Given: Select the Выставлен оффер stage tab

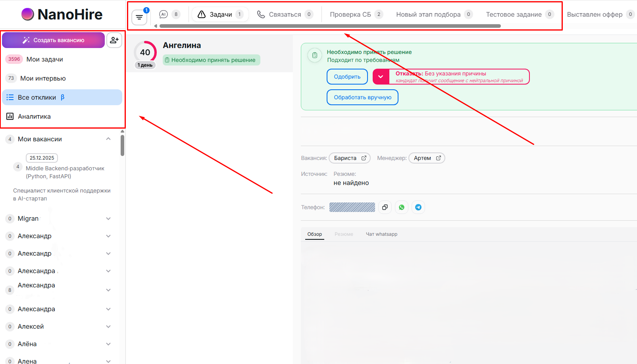Looking at the screenshot, I should click(600, 14).
